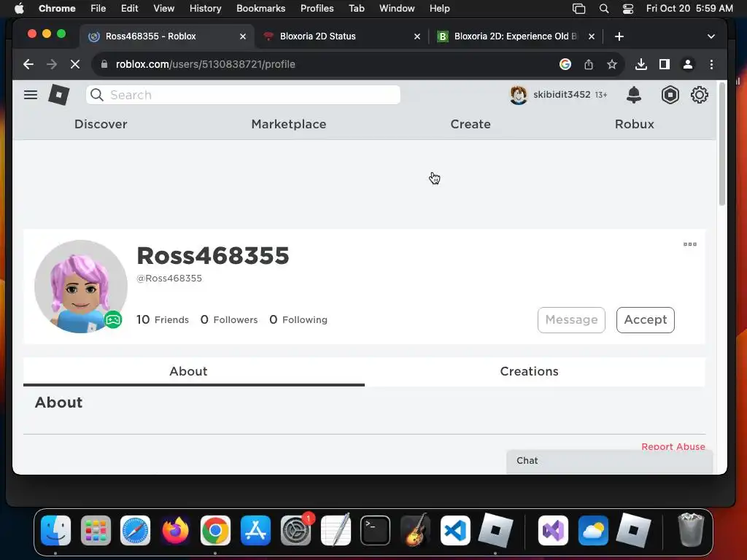Open the Marketplace page

pyautogui.click(x=289, y=124)
